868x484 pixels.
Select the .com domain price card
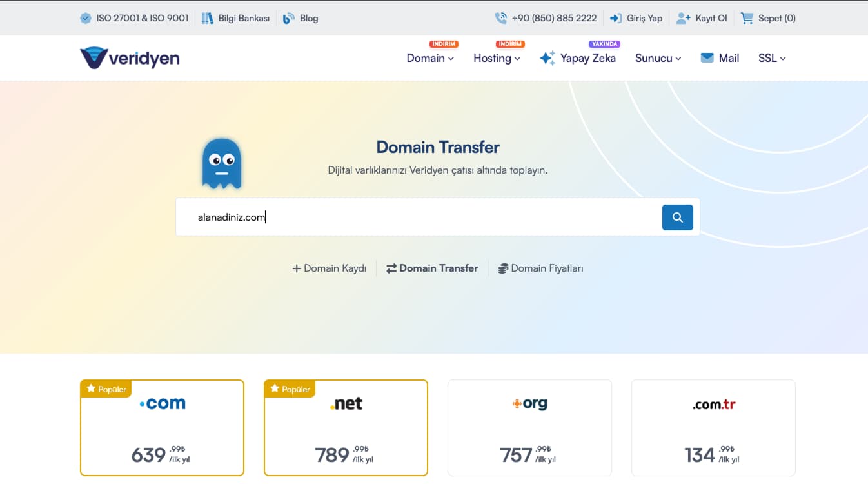tap(162, 428)
